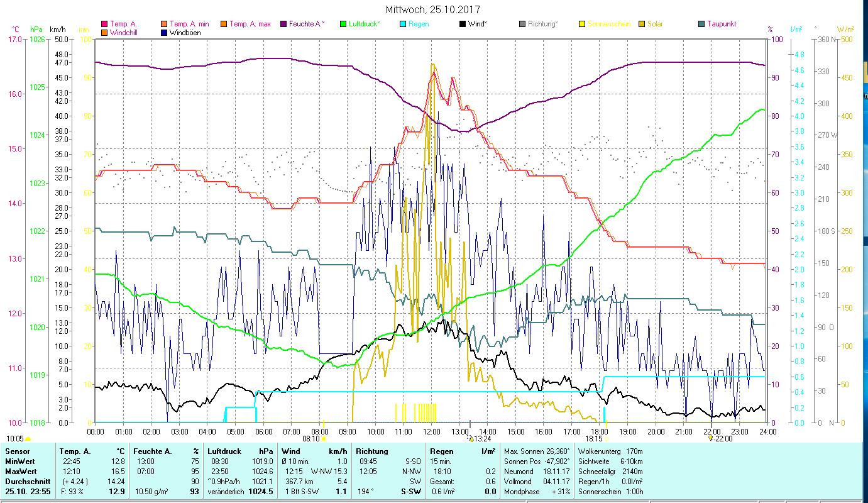Screen dimensions: 868x503
Task: Click the Temp. A. max legend swatch
Action: pyautogui.click(x=224, y=24)
